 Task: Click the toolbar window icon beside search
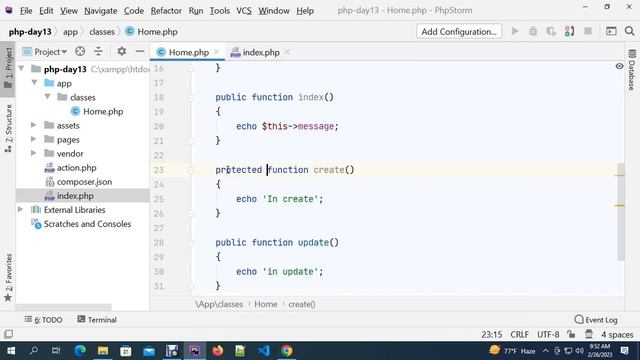611,31
